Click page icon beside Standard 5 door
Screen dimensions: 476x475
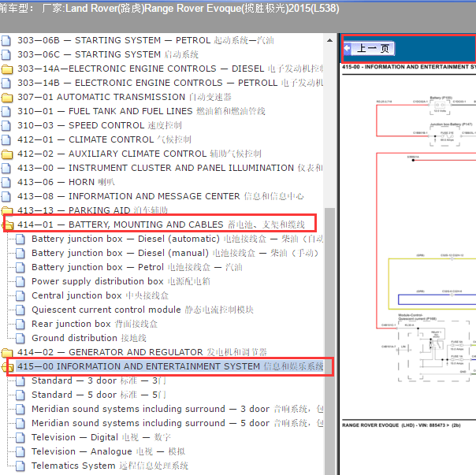pos(20,395)
